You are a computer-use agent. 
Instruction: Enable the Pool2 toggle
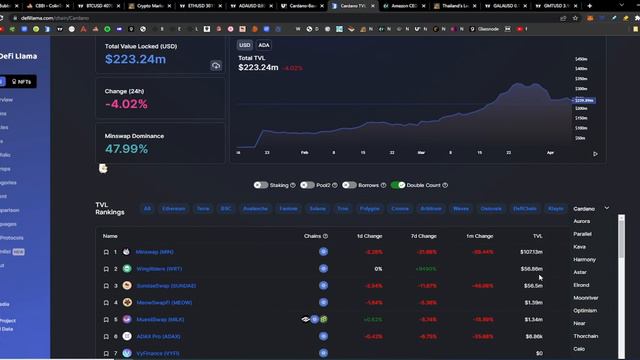tap(307, 185)
